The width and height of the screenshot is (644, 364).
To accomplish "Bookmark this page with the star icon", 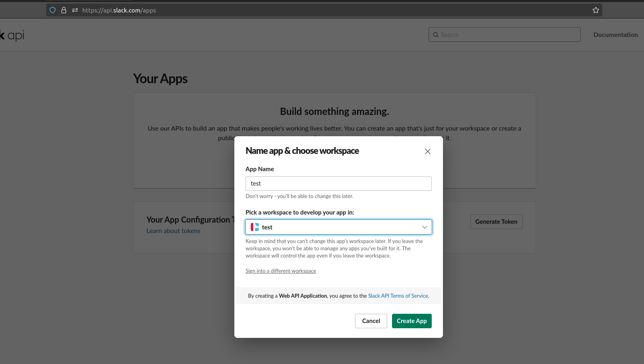I will [596, 10].
